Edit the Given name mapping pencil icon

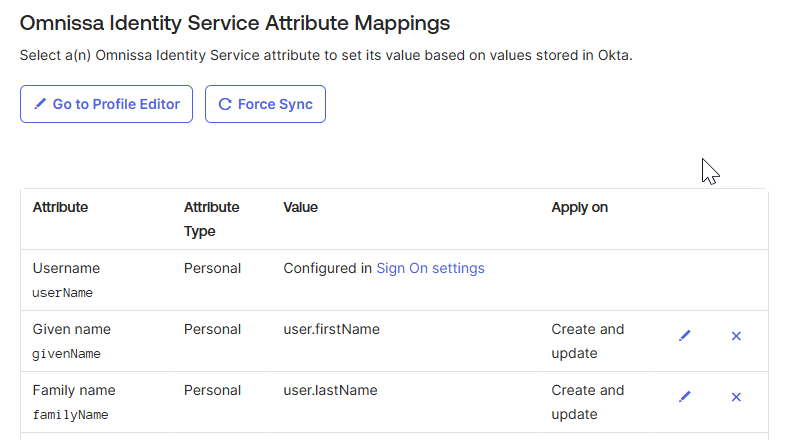pos(684,336)
